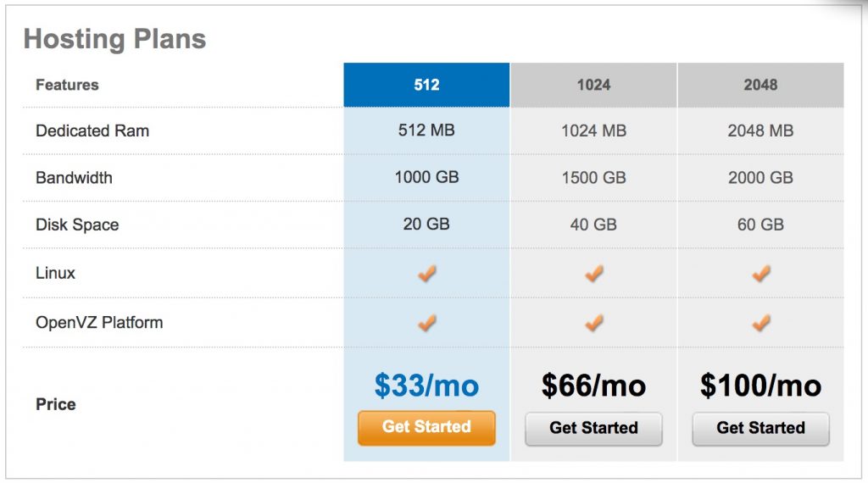Click the $66/mo price text
The height and width of the screenshot is (483, 868).
593,386
